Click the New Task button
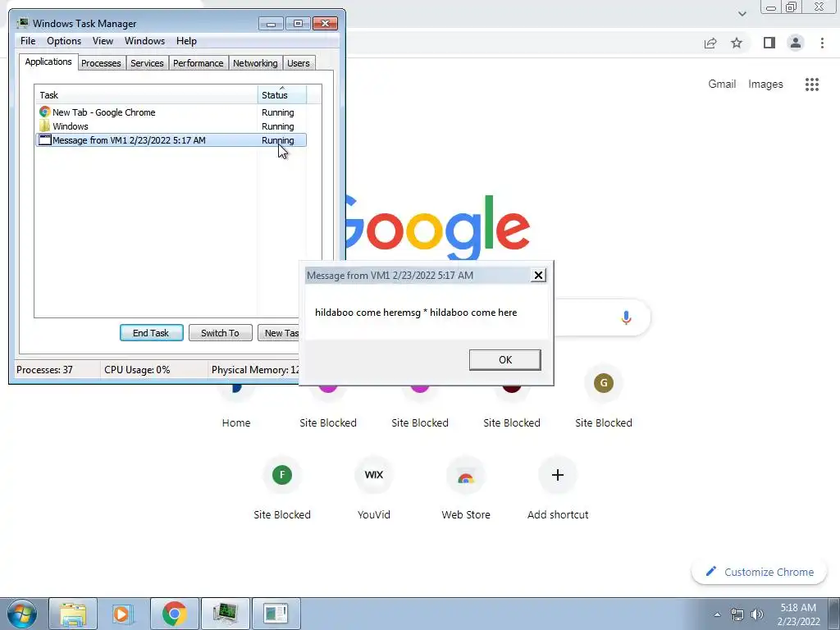Image resolution: width=840 pixels, height=630 pixels. [278, 333]
